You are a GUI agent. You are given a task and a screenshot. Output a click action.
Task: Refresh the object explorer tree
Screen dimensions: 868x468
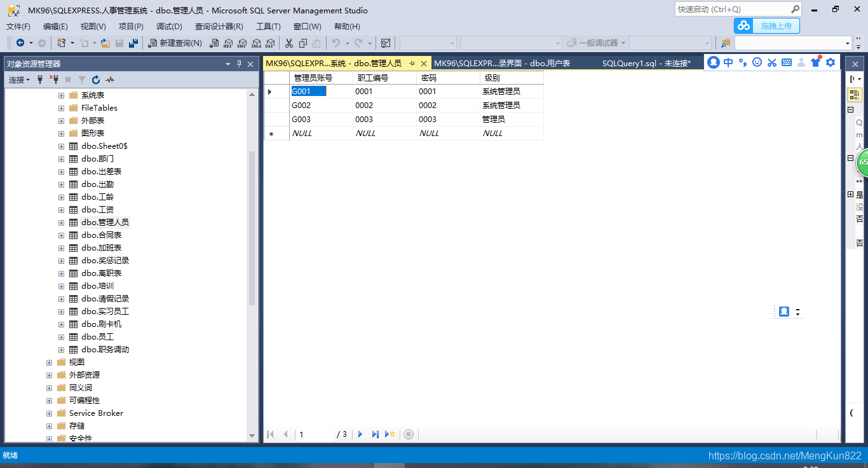[x=96, y=79]
